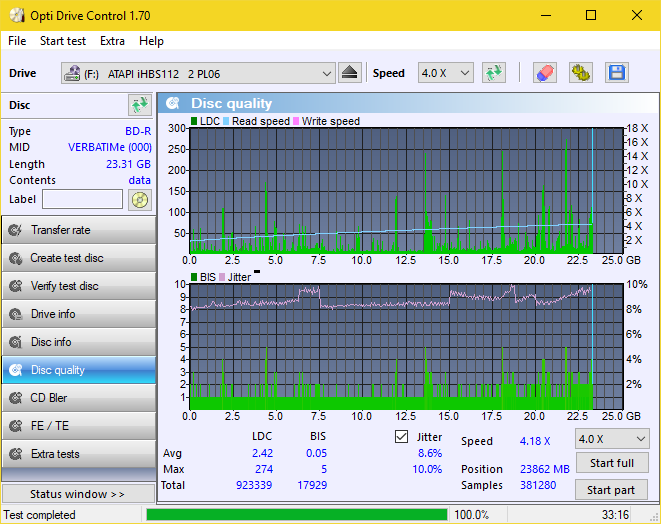Click the Start full button
This screenshot has width=661, height=524.
click(612, 463)
